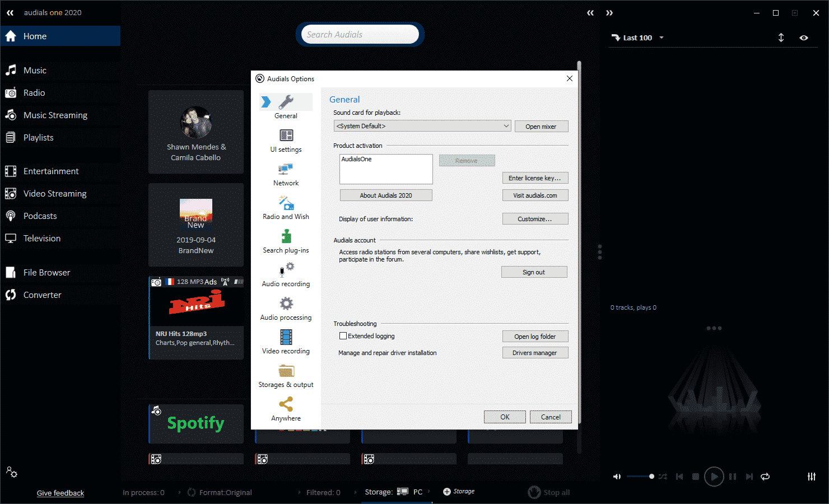Click the sort arrows icon in playlist header
The image size is (829, 504).
pyautogui.click(x=781, y=38)
